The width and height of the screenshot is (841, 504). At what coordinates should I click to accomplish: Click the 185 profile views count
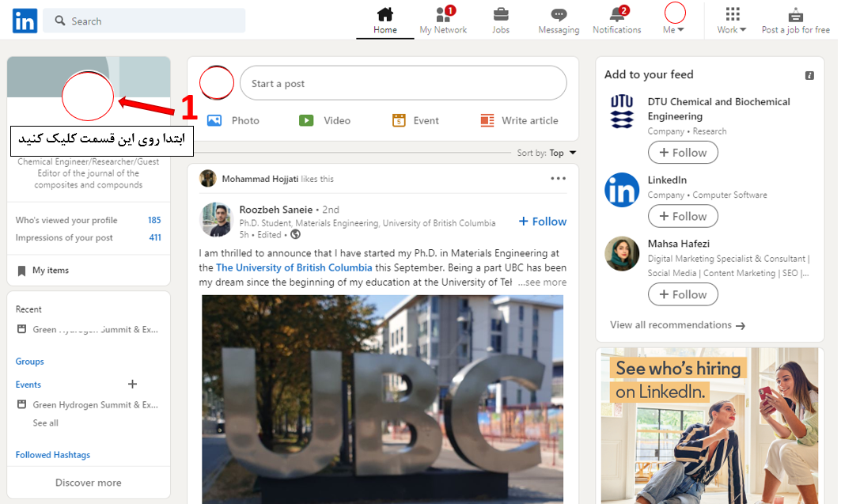pos(154,221)
